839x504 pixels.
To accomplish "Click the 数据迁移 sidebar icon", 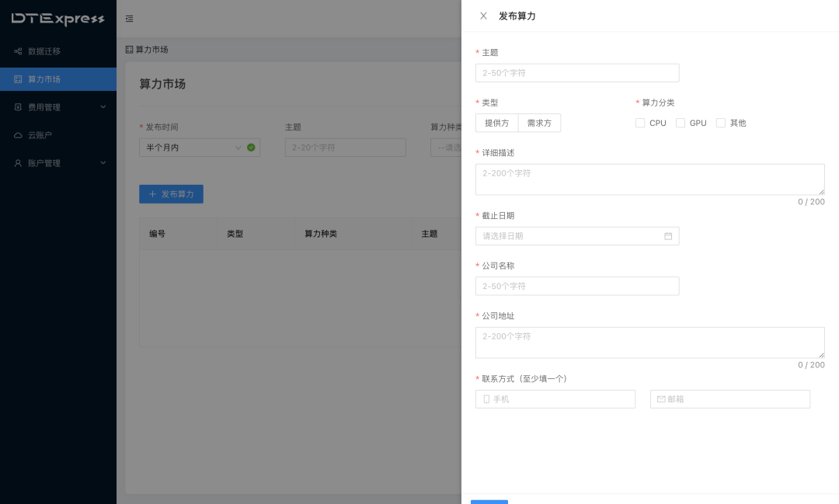I will [x=18, y=51].
